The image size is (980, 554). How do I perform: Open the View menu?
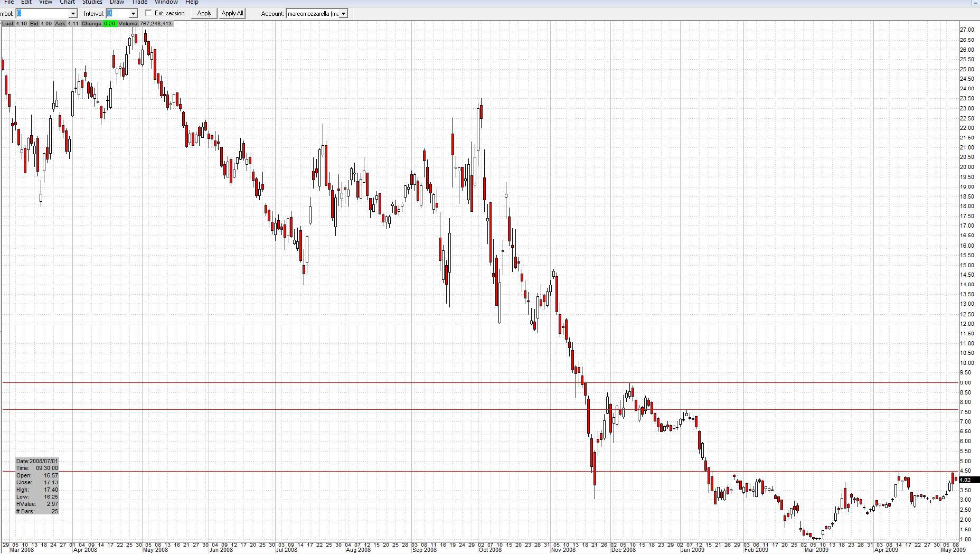coord(45,3)
